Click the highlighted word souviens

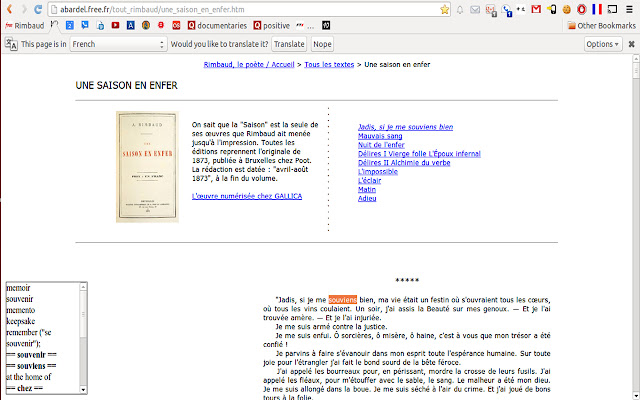click(342, 300)
